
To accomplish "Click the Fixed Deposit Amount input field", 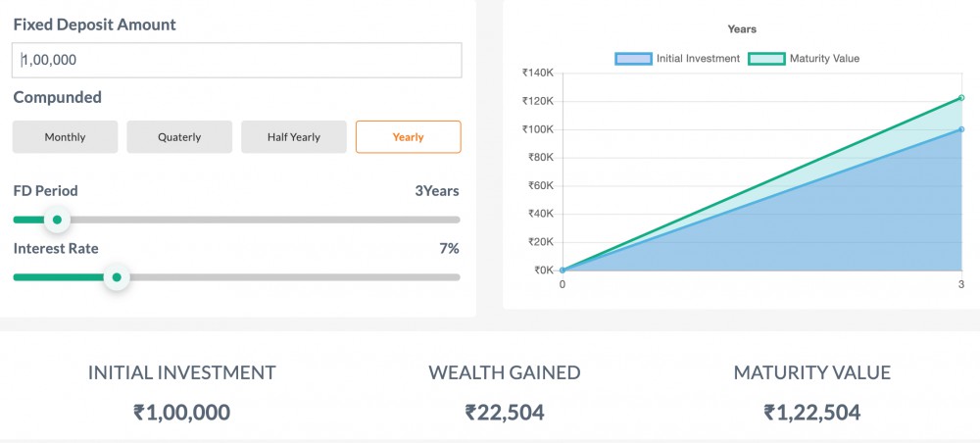I will [236, 60].
